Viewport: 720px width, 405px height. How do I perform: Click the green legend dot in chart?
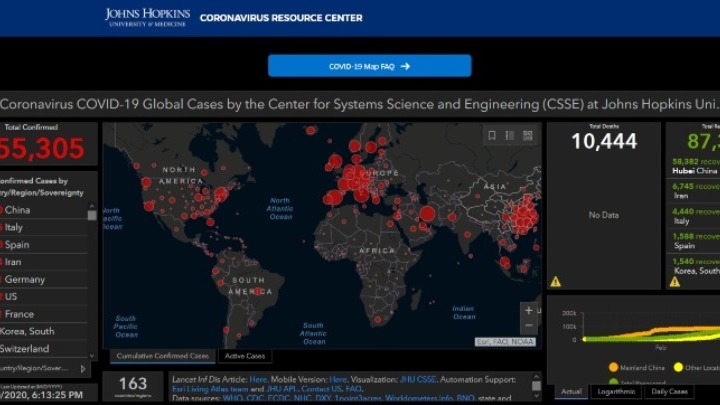coord(613,382)
